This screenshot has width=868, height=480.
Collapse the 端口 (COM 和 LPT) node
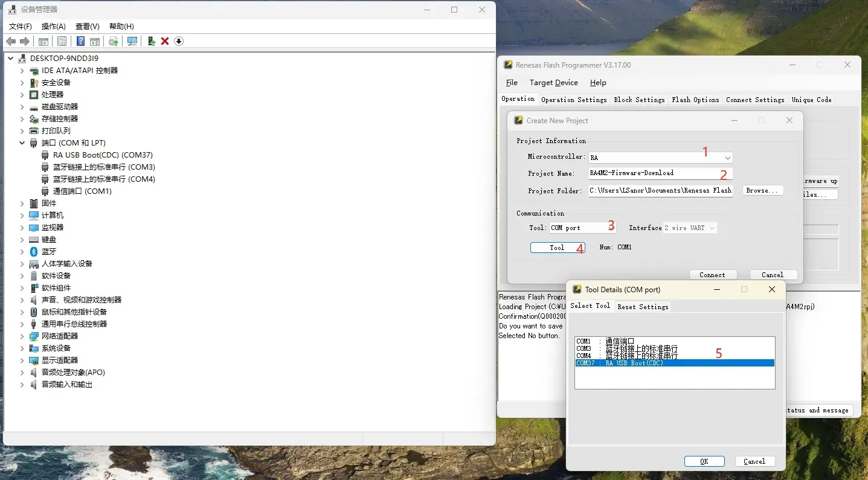pyautogui.click(x=22, y=143)
